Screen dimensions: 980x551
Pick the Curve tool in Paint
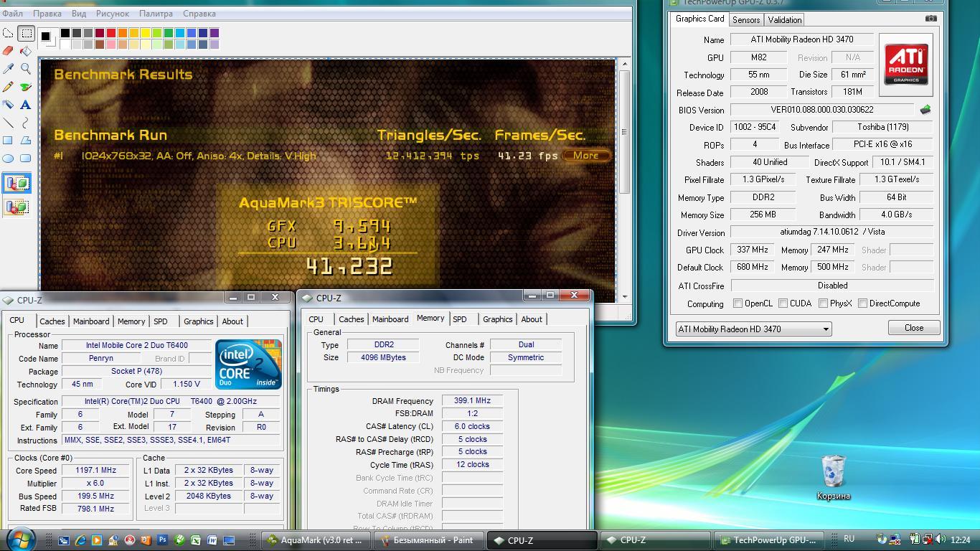point(26,123)
